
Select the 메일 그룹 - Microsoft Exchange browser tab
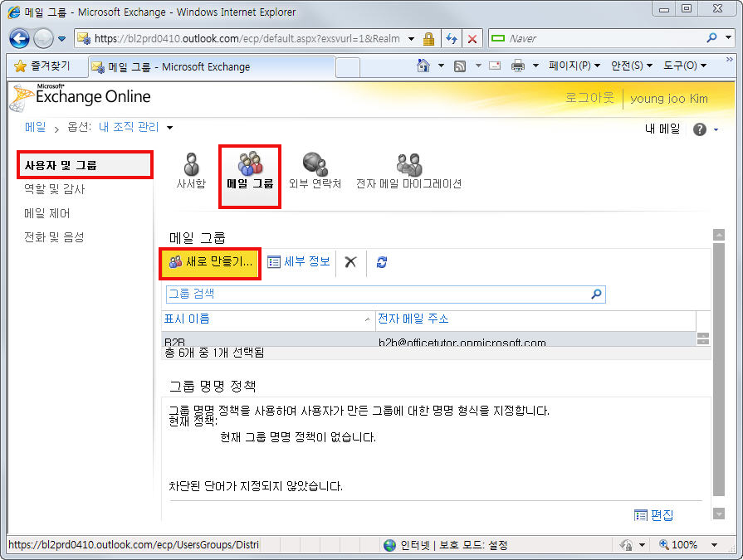tap(212, 66)
